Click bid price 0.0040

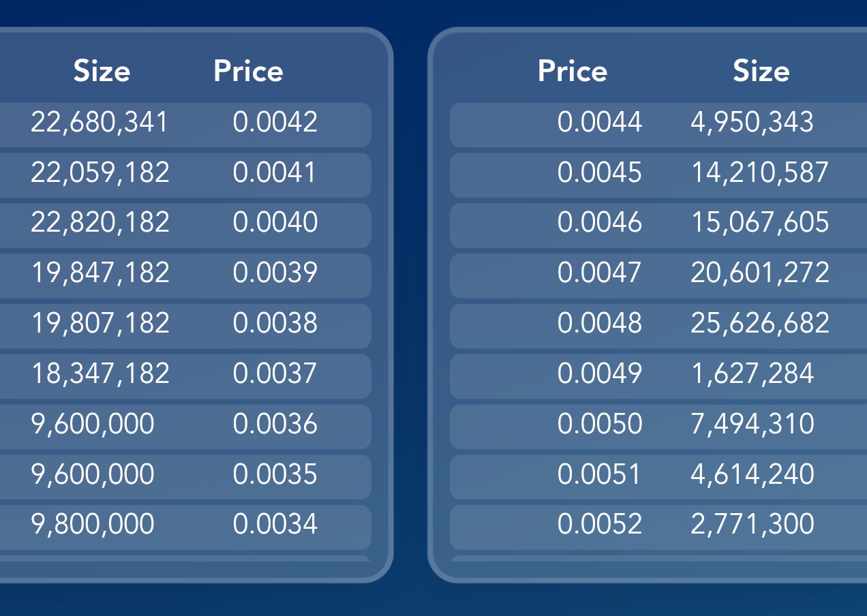coord(275,222)
